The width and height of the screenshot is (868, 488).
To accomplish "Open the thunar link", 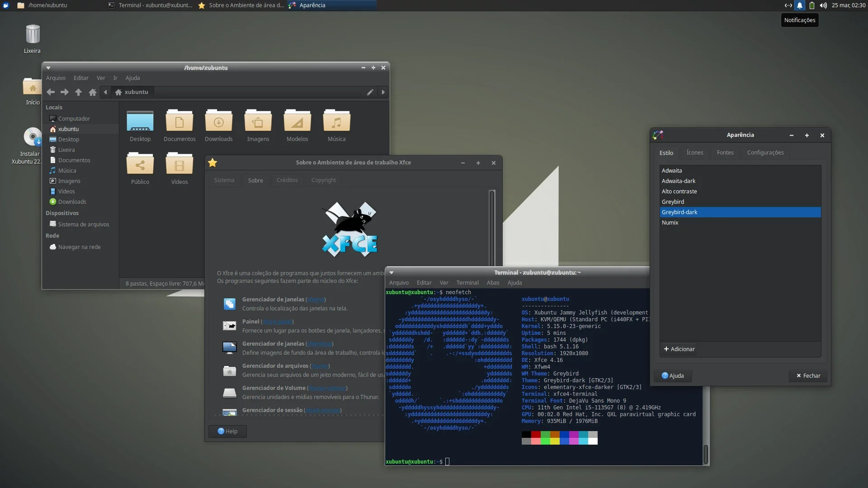I will tap(320, 366).
